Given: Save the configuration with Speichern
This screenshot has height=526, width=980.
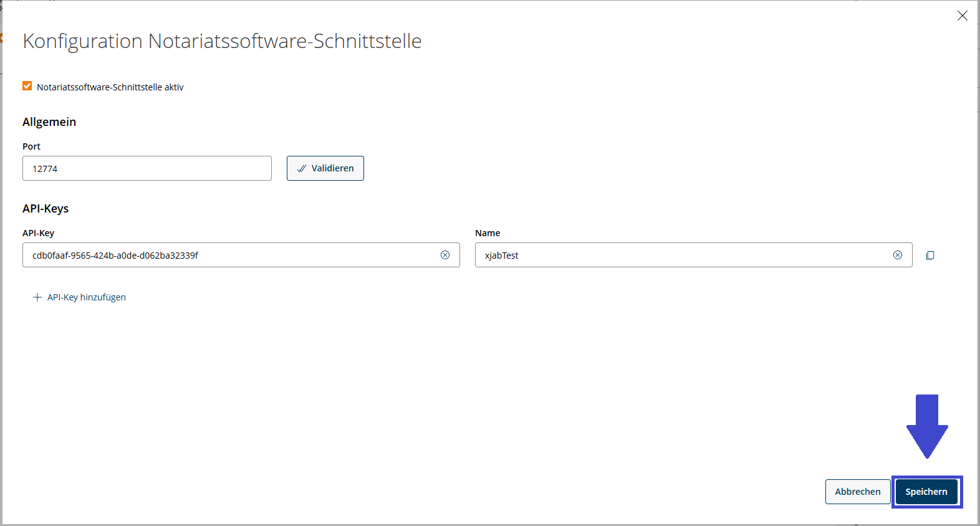Looking at the screenshot, I should pos(926,492).
